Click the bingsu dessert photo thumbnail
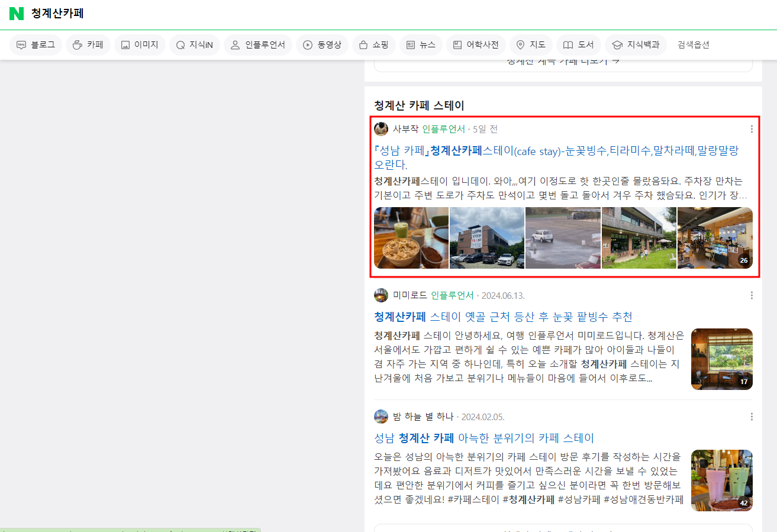The width and height of the screenshot is (777, 532). pyautogui.click(x=411, y=238)
